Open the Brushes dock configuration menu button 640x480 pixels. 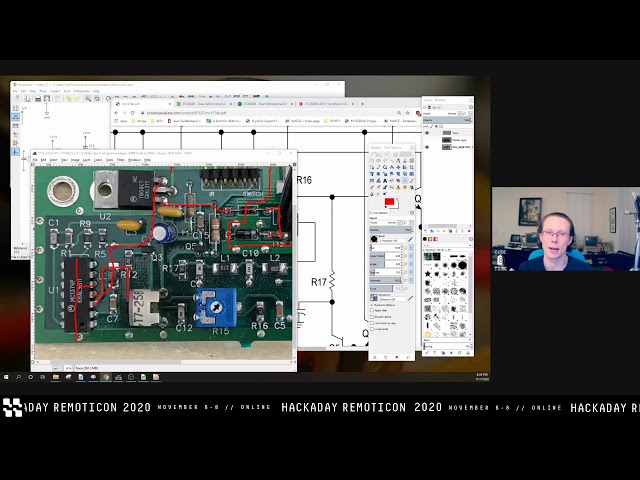point(471,239)
